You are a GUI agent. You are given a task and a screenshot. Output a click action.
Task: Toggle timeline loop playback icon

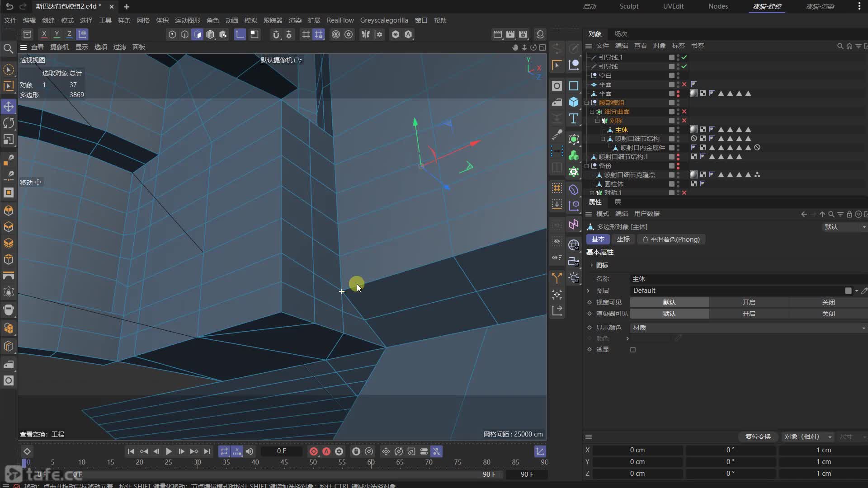[x=224, y=451]
